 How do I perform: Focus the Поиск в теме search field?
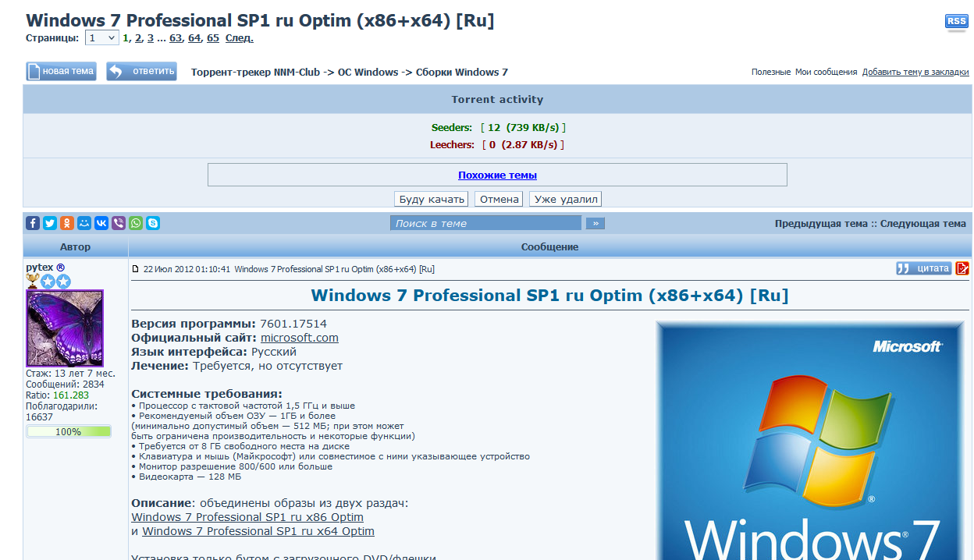coord(485,223)
